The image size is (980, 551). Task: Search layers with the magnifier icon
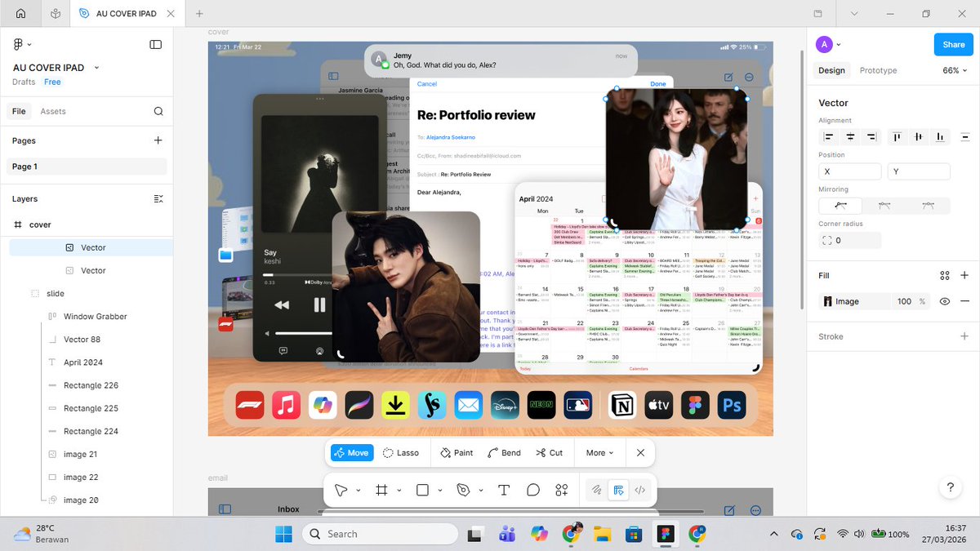[x=158, y=111]
